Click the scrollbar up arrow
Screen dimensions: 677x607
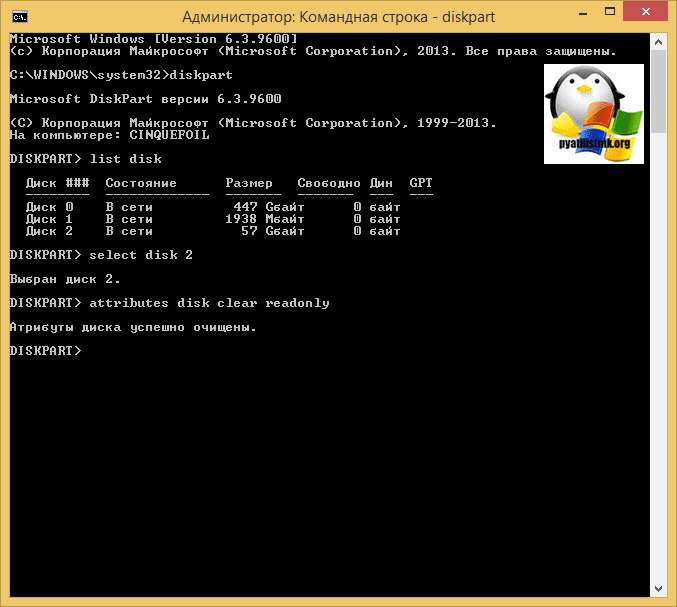coord(658,42)
